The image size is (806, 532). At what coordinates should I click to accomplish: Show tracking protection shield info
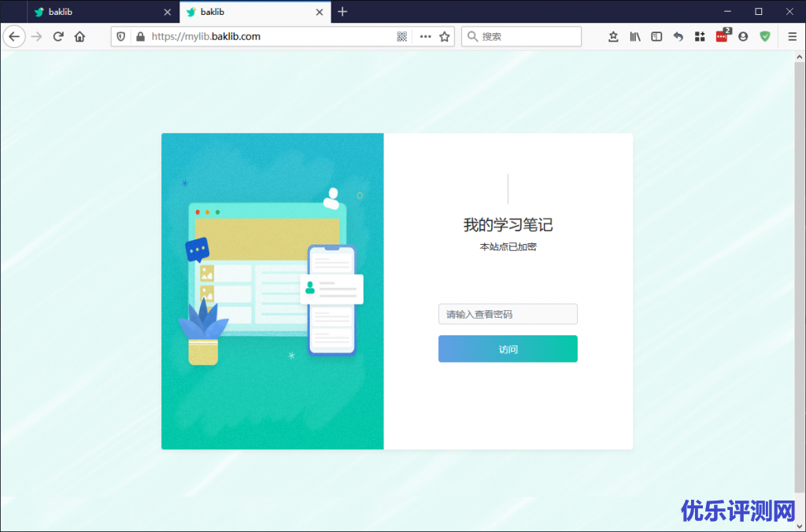click(121, 36)
